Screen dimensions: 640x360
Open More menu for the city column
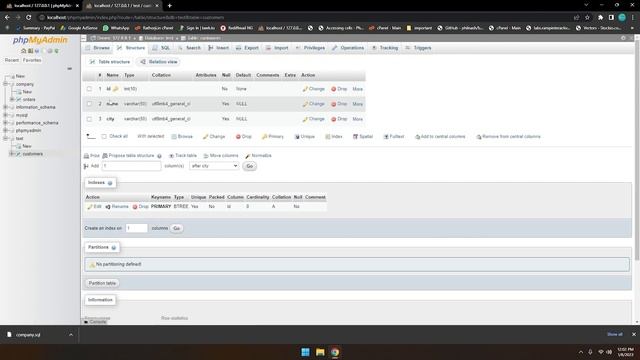tap(358, 119)
